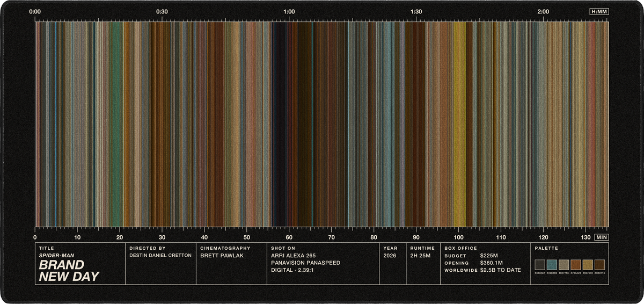The height and width of the screenshot is (304, 644).
Task: Jump to the 1:00 time marker
Action: pyautogui.click(x=289, y=11)
